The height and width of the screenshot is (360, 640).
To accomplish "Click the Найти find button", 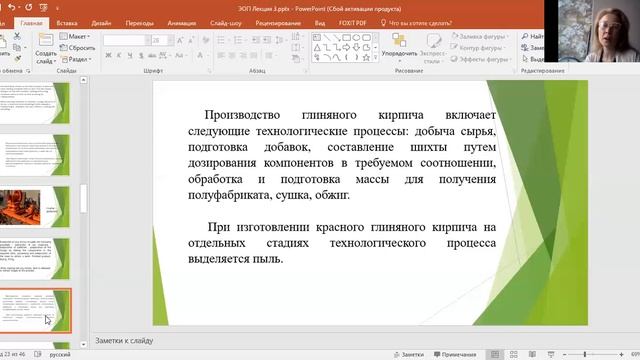I will tap(533, 36).
